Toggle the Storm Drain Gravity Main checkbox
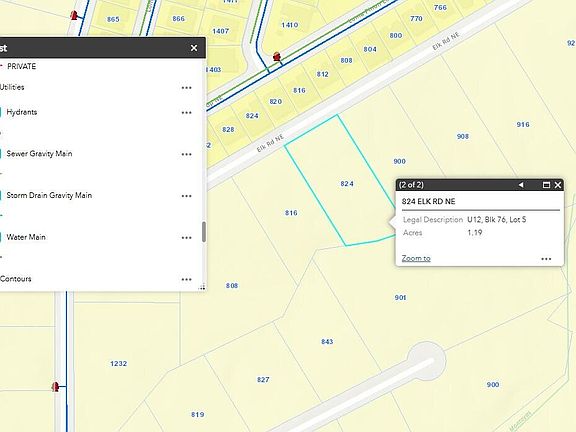Screen dimensions: 576x432 [0, 195]
